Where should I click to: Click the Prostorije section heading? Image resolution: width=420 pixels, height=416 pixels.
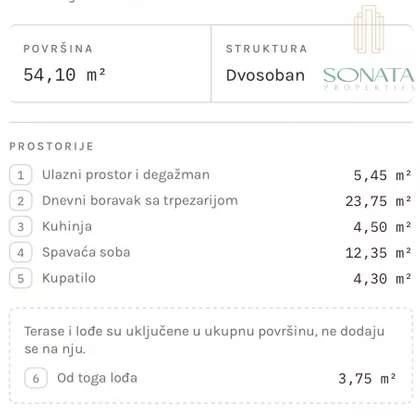51,146
